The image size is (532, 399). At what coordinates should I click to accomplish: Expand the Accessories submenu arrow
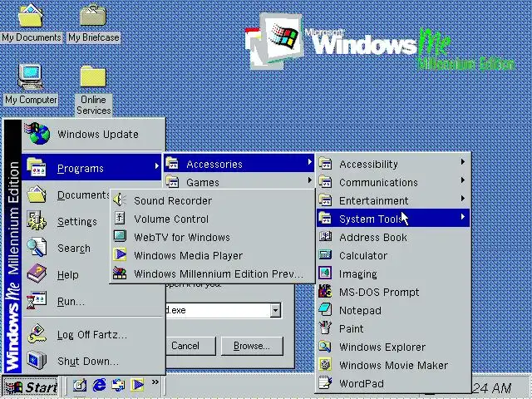click(x=310, y=162)
